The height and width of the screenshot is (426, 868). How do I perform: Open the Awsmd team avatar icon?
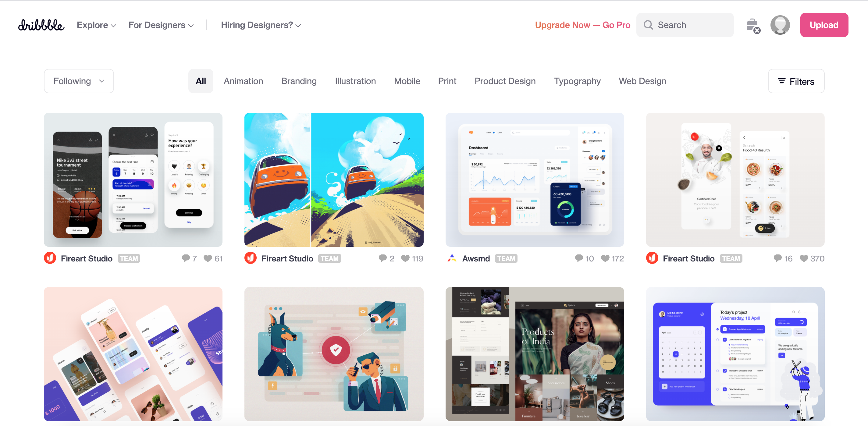coord(452,258)
